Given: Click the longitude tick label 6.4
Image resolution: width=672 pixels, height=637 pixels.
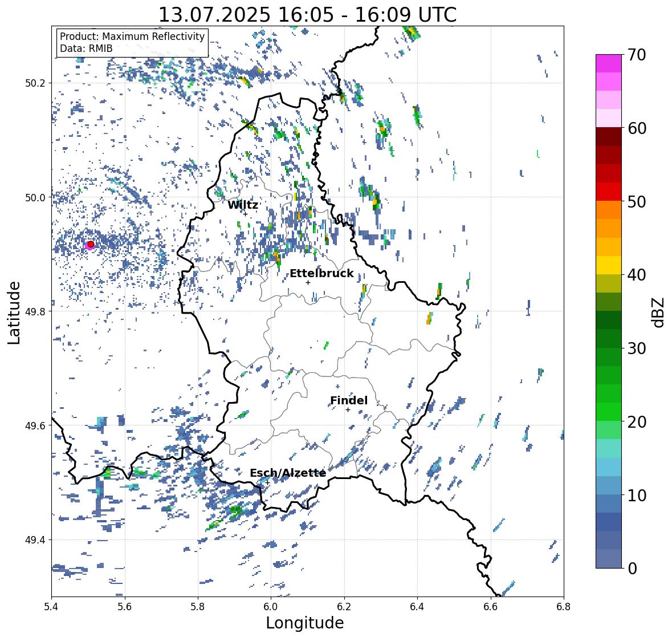Looking at the screenshot, I should click(x=417, y=607).
